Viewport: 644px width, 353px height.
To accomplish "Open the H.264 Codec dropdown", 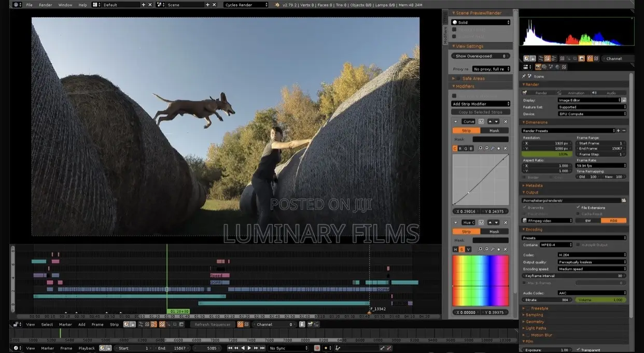I will tap(592, 255).
